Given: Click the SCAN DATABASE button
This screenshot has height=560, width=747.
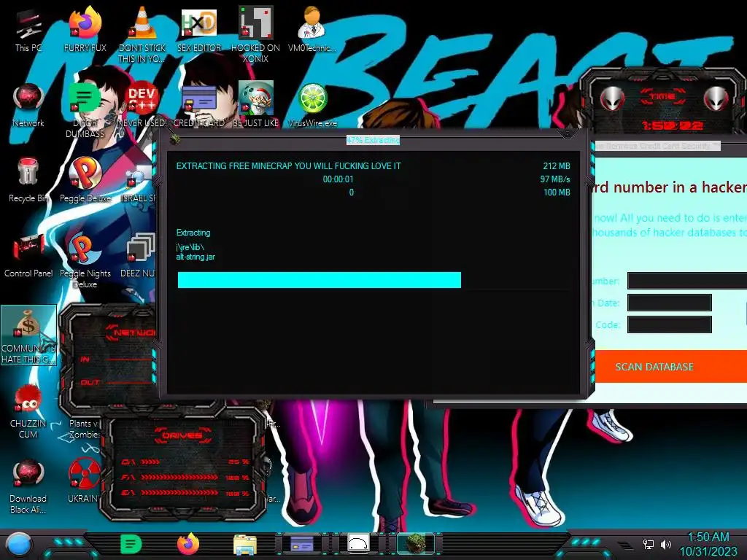Looking at the screenshot, I should [671, 367].
